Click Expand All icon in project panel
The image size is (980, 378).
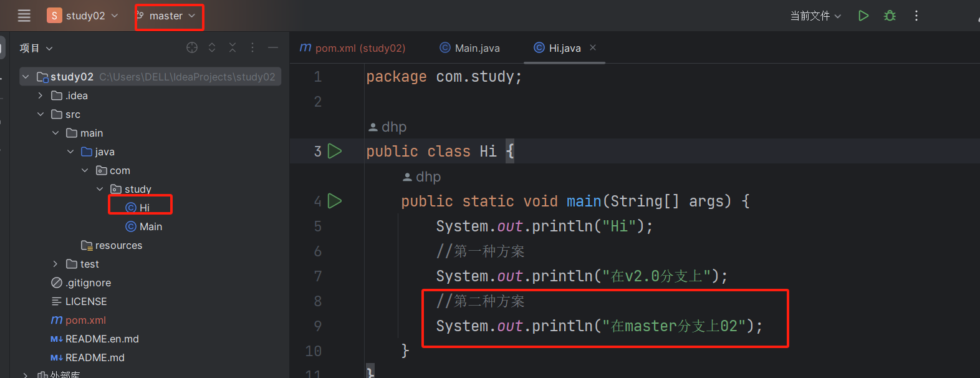coord(212,48)
